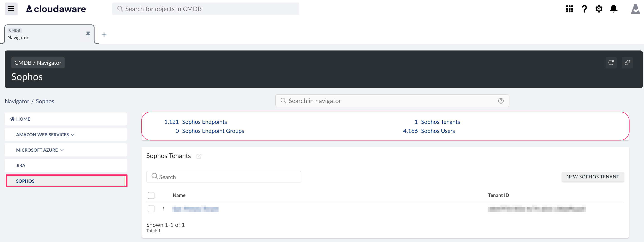The height and width of the screenshot is (242, 644).
Task: Select the SOPHOS sidebar item
Action: [66, 181]
